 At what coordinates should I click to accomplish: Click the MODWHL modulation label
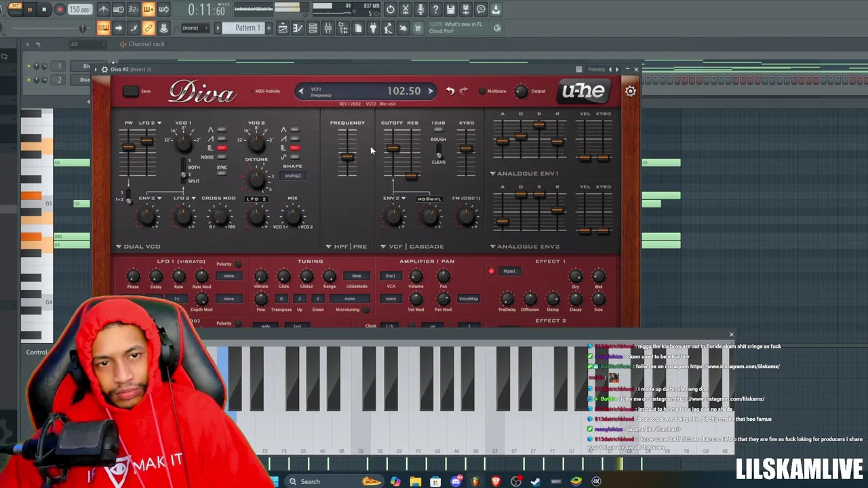429,199
